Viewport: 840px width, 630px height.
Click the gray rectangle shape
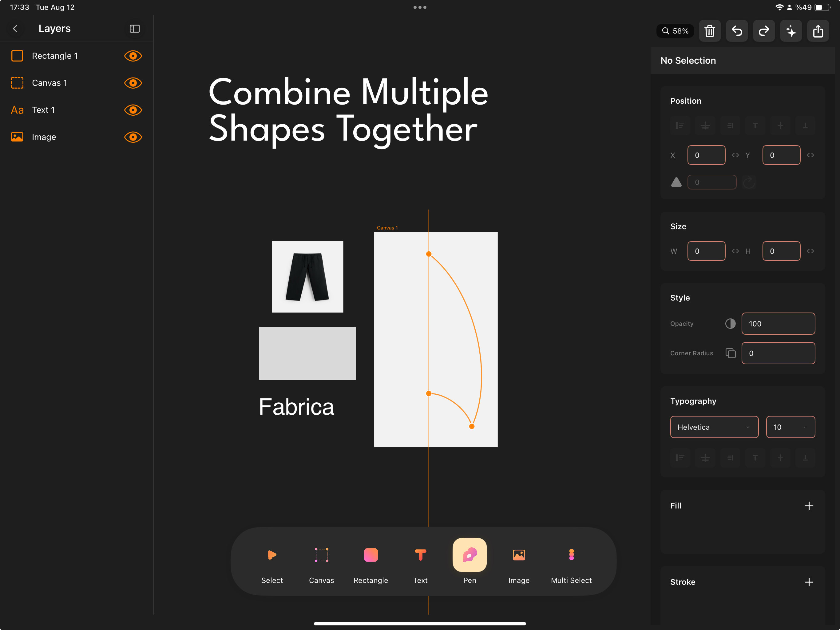coord(307,353)
